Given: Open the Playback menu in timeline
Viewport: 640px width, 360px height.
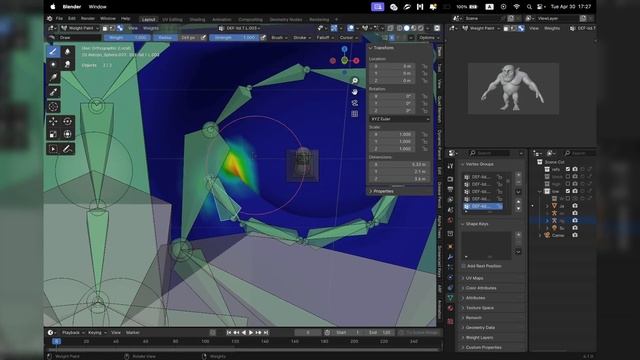Looking at the screenshot, I should coord(73,333).
